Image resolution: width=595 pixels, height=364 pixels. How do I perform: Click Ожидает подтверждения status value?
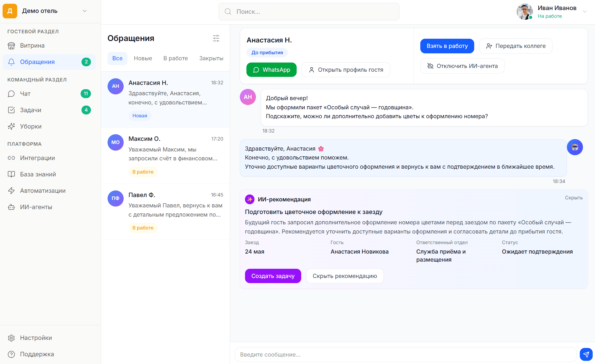537,252
